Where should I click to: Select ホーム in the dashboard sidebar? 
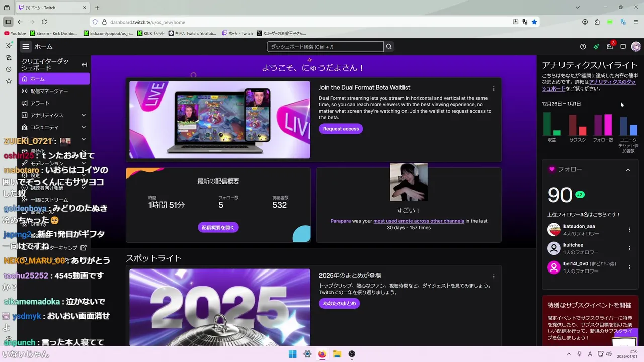coord(54,79)
